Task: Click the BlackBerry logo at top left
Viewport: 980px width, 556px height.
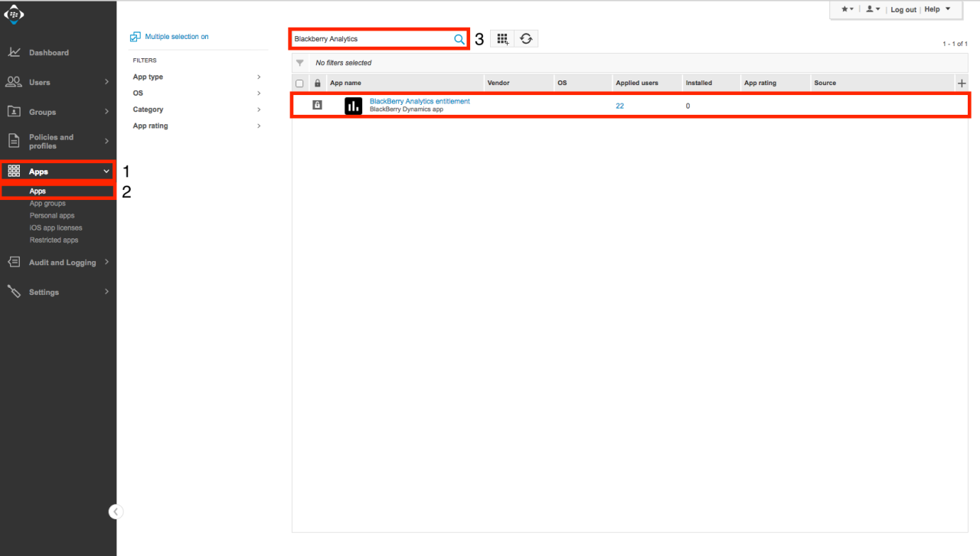Action: pyautogui.click(x=15, y=15)
